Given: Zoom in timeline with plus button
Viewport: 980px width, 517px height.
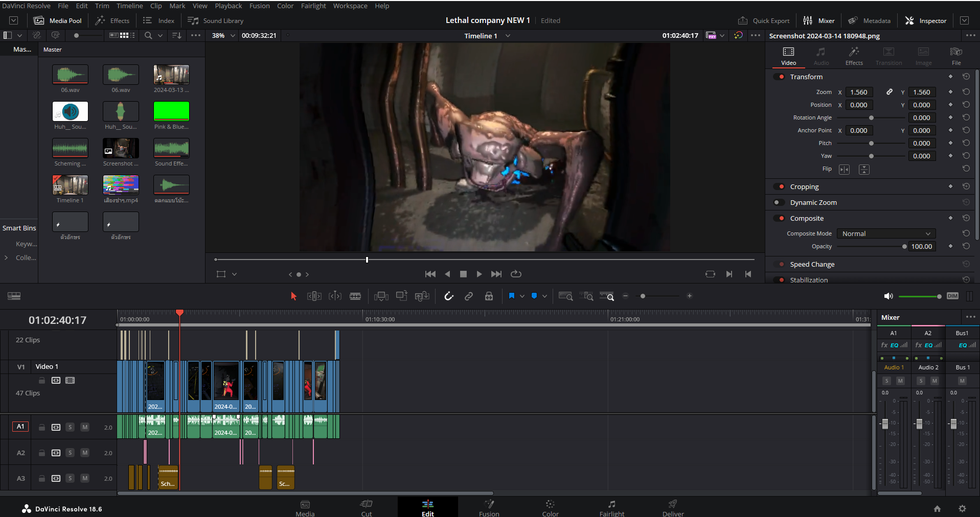Looking at the screenshot, I should (x=689, y=296).
